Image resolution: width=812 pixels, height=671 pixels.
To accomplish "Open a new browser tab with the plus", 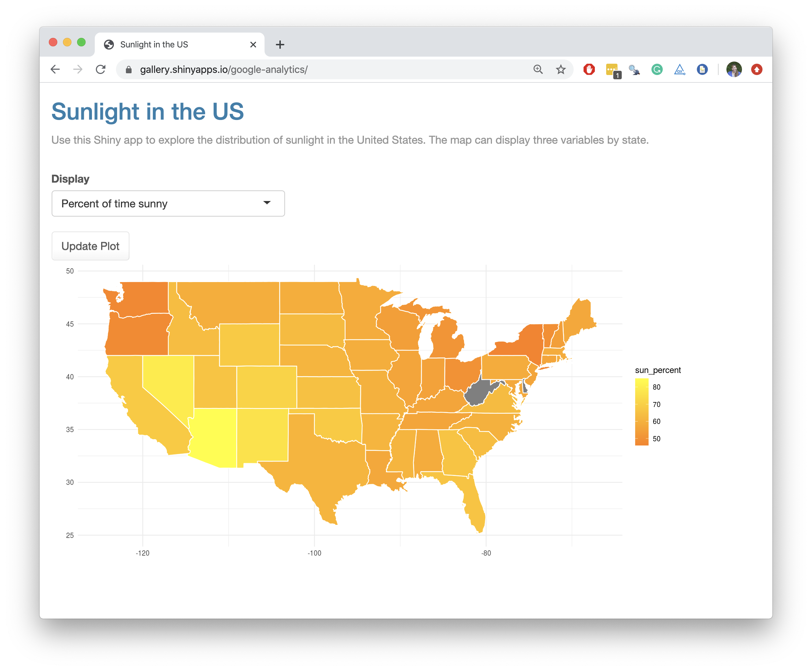I will pyautogui.click(x=280, y=44).
